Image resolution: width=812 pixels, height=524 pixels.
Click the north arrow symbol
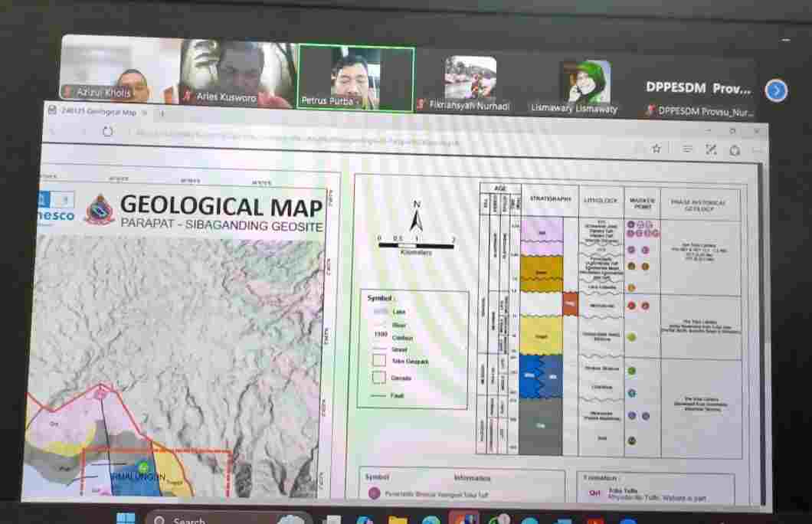point(417,217)
